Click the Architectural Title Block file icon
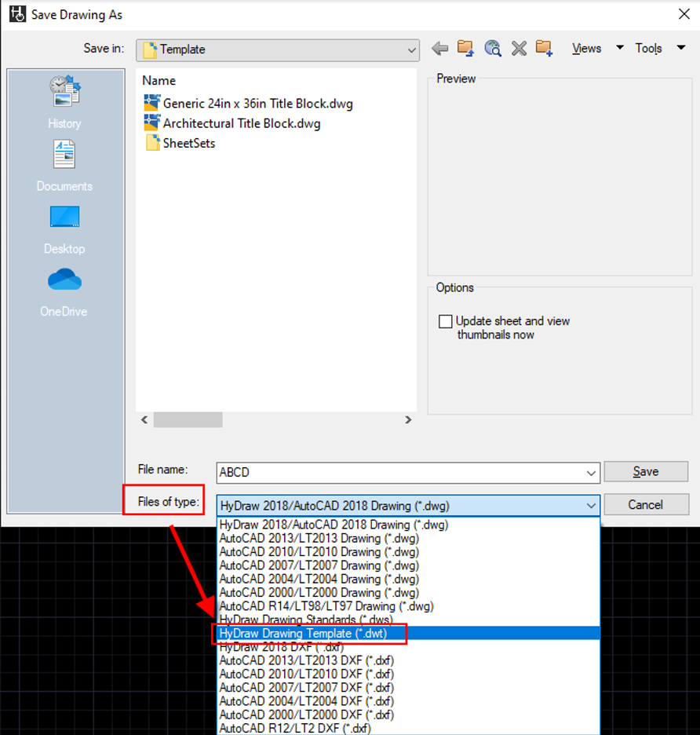 (151, 122)
